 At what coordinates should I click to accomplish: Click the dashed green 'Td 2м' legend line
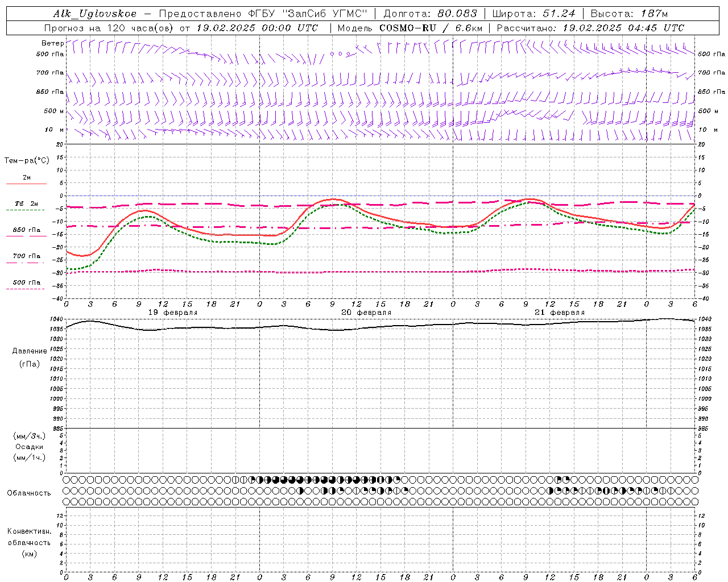(25, 210)
